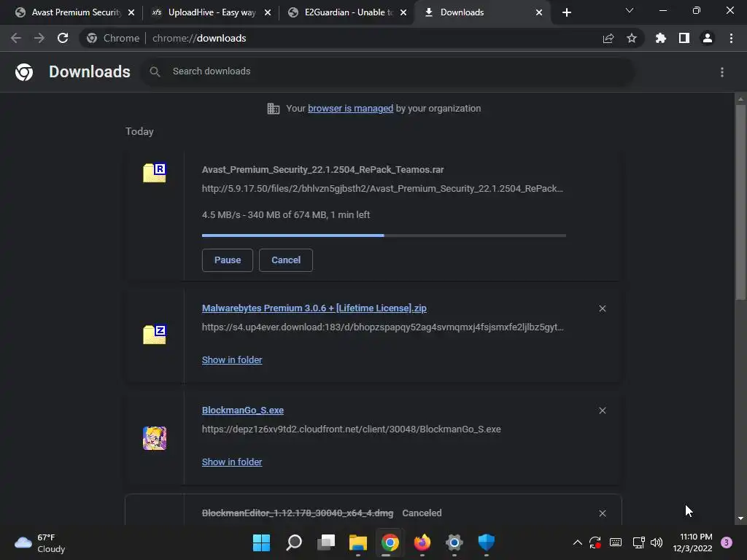747x560 pixels.
Task: Click the scrollbar down arrow
Action: (740, 518)
